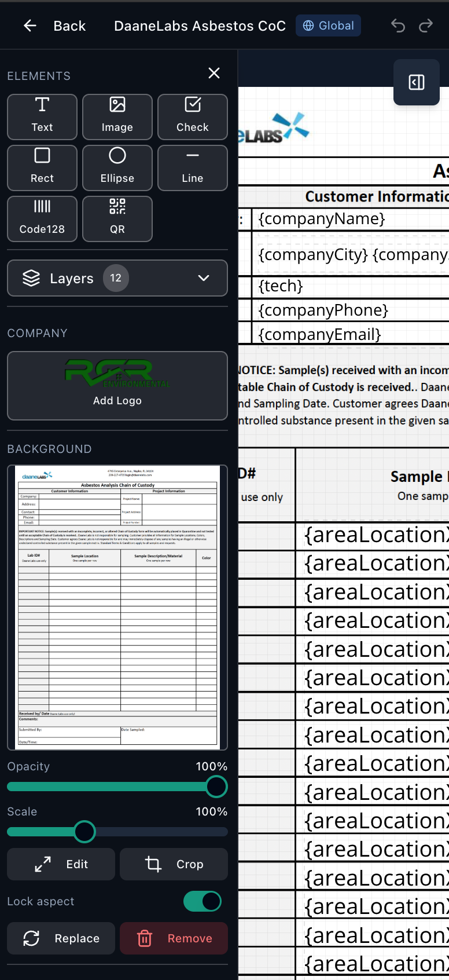Add a Code128 barcode element

click(x=42, y=219)
